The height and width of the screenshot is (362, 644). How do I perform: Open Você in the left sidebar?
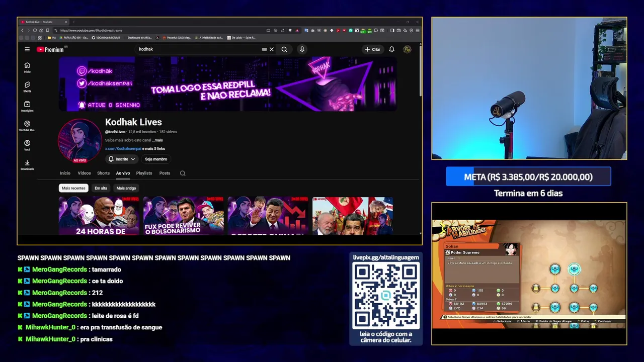27,146
